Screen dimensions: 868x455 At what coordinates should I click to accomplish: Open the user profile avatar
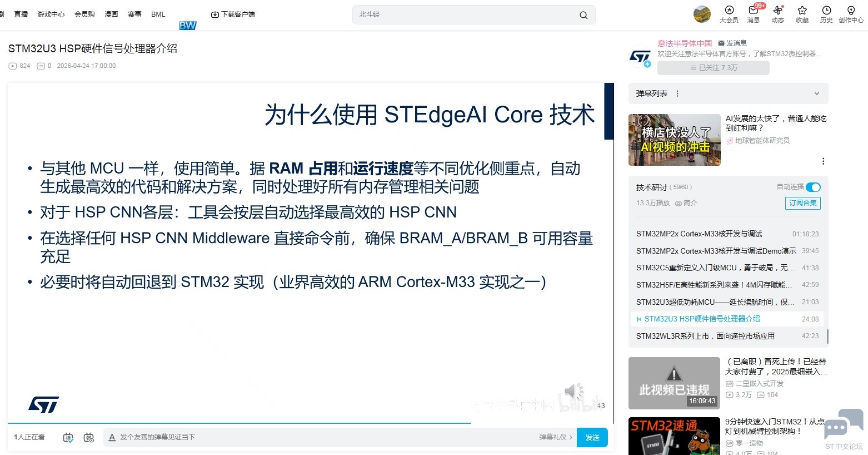point(702,14)
